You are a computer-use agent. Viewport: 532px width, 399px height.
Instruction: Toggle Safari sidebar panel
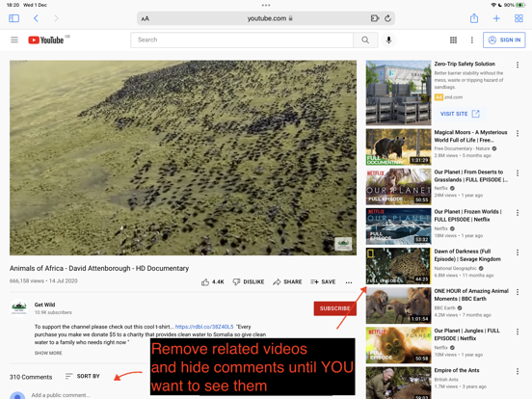click(13, 18)
